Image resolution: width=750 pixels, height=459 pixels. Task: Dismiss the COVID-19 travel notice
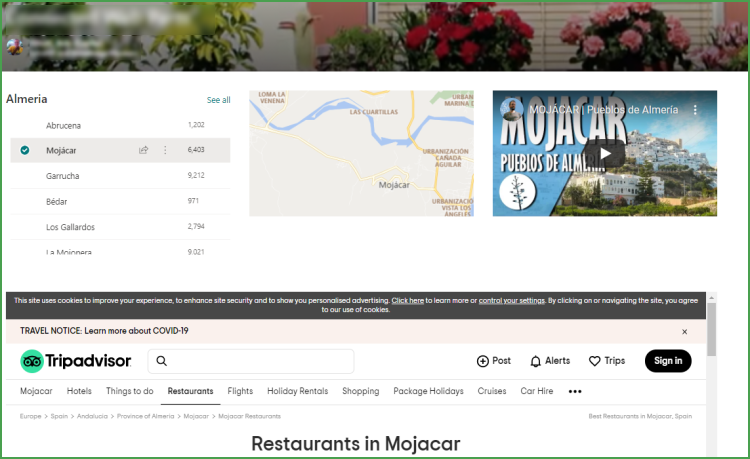[x=684, y=331]
